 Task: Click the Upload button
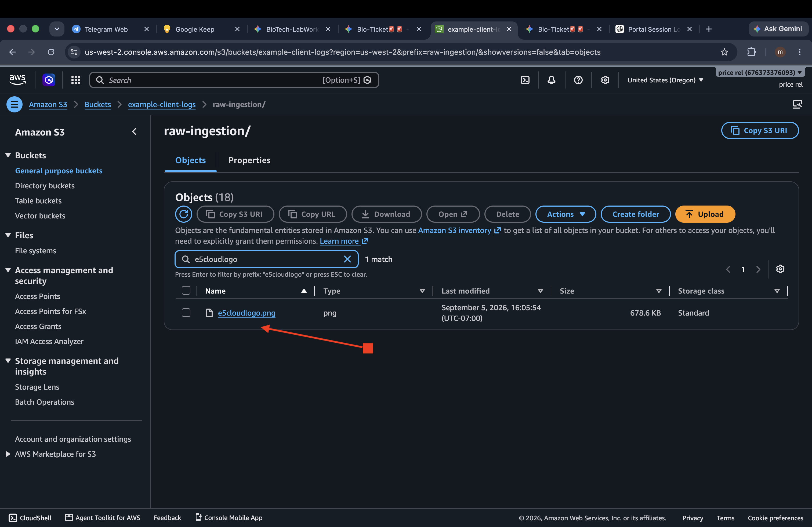click(x=705, y=214)
